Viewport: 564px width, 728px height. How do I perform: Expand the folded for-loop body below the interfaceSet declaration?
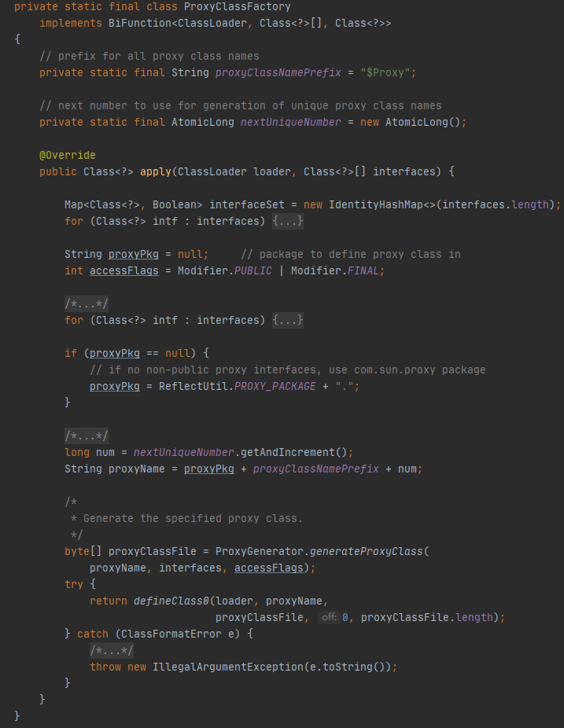pos(288,221)
